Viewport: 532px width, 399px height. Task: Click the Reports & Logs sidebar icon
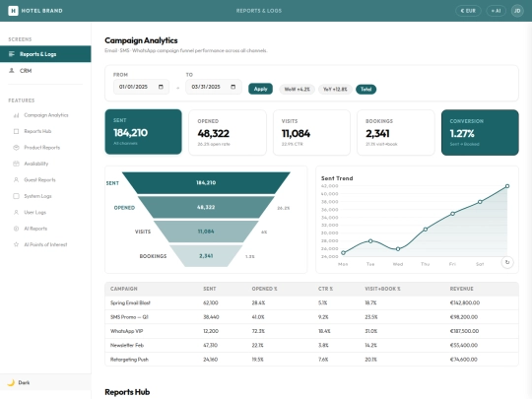(12, 54)
